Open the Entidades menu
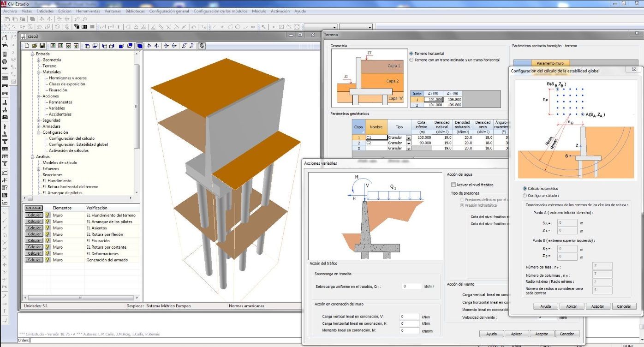 [x=44, y=11]
